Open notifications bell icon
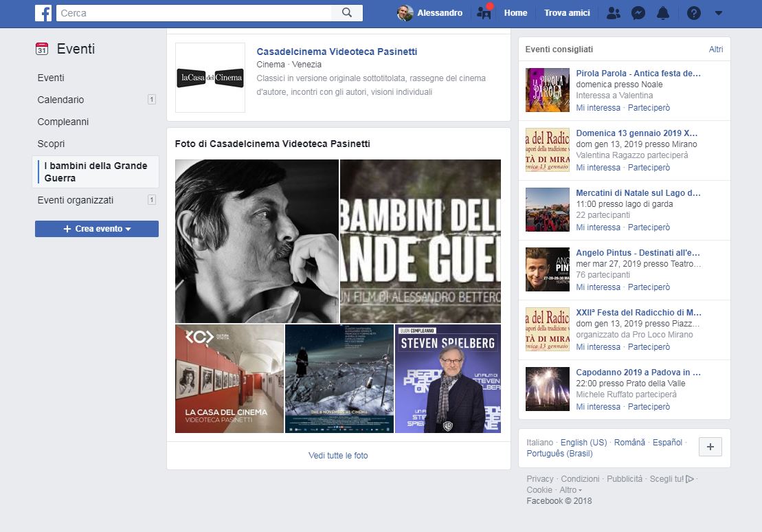Image resolution: width=762 pixels, height=532 pixels. point(663,13)
